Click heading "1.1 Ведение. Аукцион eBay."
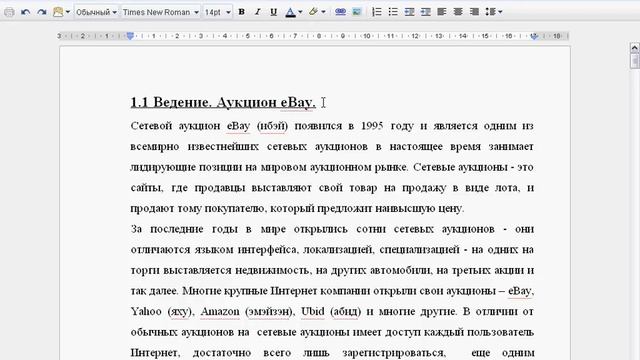This screenshot has height=360, width=640. (x=223, y=102)
